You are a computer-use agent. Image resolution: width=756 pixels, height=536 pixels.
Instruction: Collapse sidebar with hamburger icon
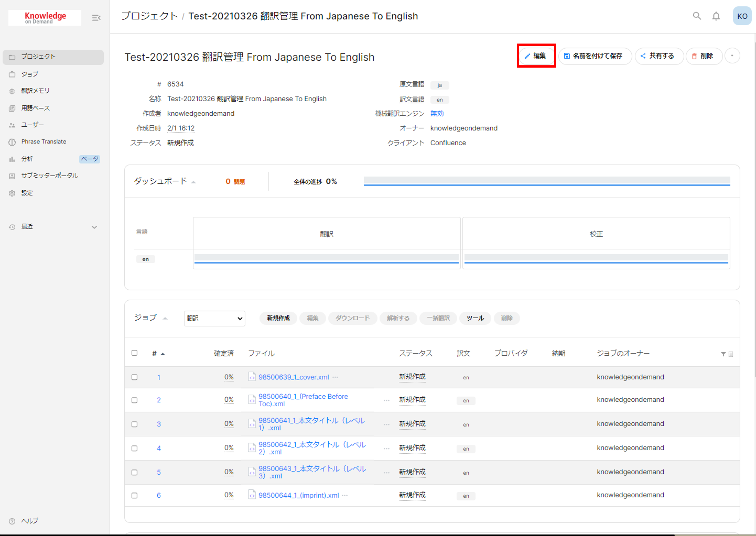pyautogui.click(x=96, y=18)
